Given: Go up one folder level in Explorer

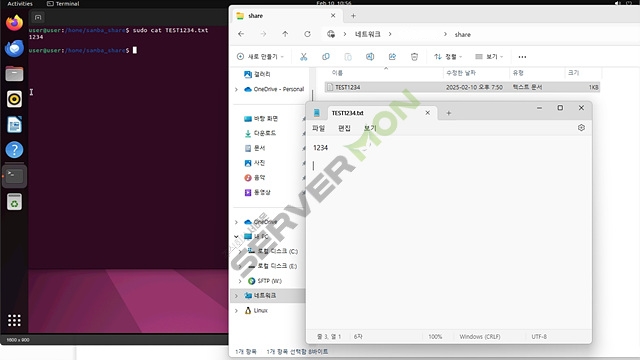Looking at the screenshot, I should pos(285,34).
